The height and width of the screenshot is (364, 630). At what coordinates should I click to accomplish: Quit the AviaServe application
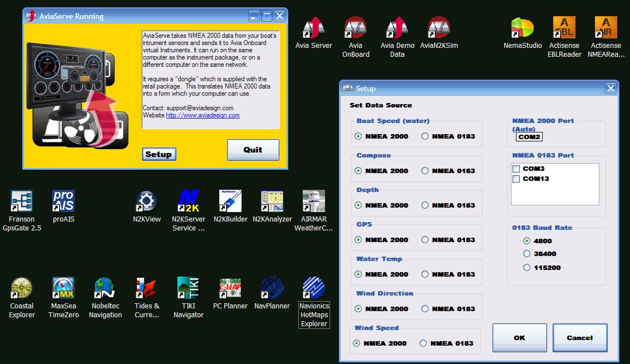tap(253, 150)
